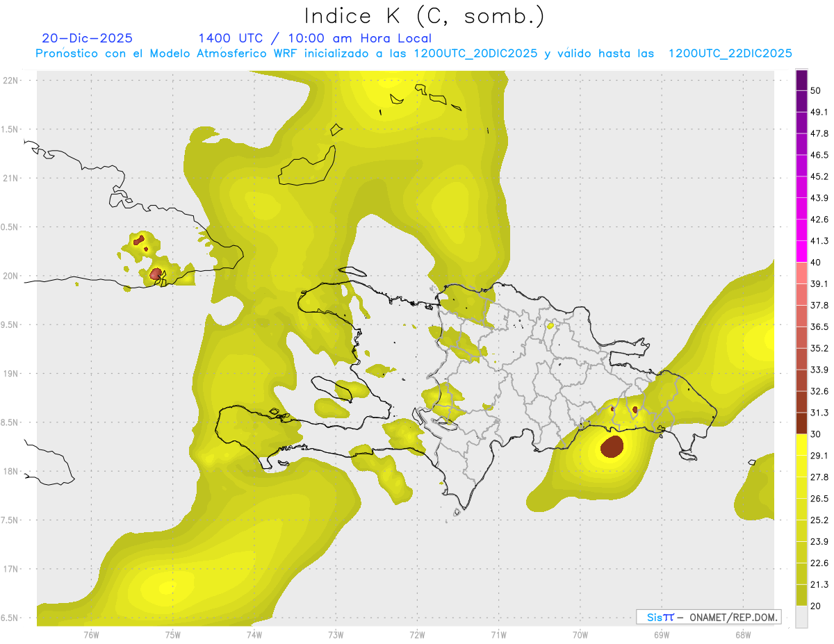834x644 pixels.
Task: Click the colorbar value 42.6
Action: 819,220
